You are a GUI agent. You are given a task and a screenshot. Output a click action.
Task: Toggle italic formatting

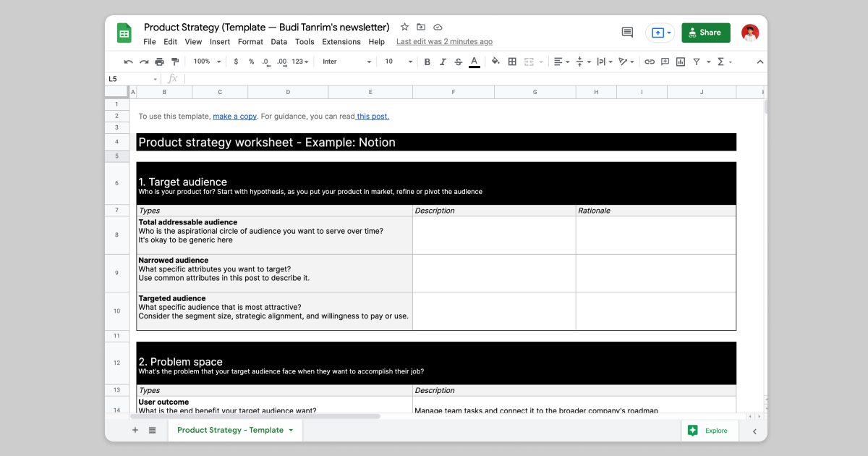pyautogui.click(x=443, y=62)
